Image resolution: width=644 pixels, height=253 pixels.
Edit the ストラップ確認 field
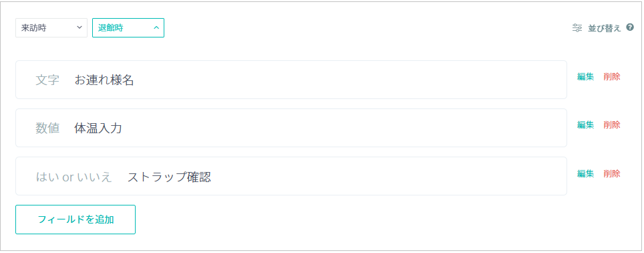(585, 173)
